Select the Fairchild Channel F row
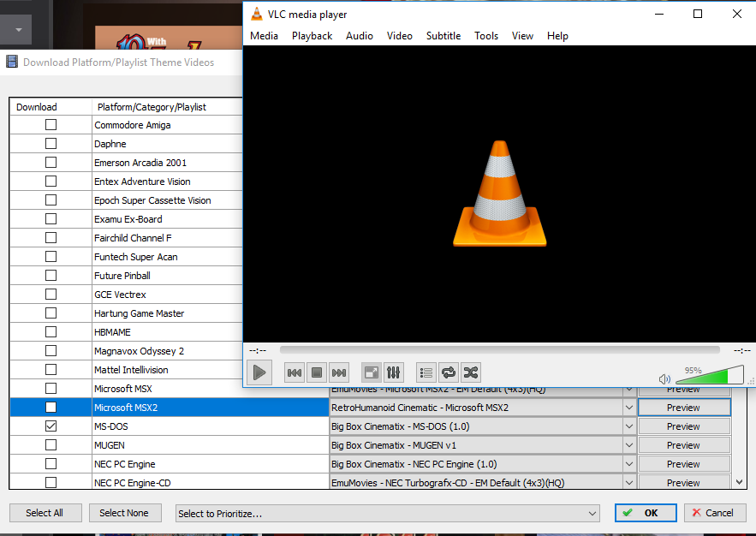This screenshot has width=756, height=536. 126,238
